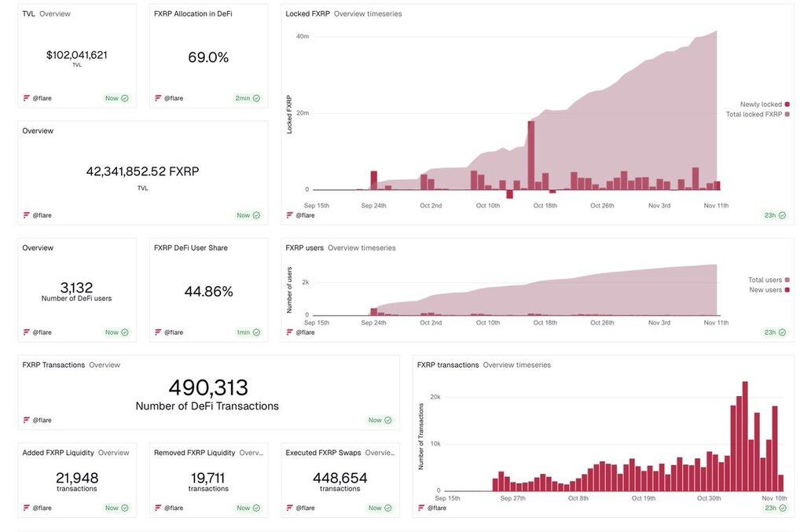This screenshot has width=811, height=532.
Task: Toggle the Total users legend series
Action: (x=765, y=280)
